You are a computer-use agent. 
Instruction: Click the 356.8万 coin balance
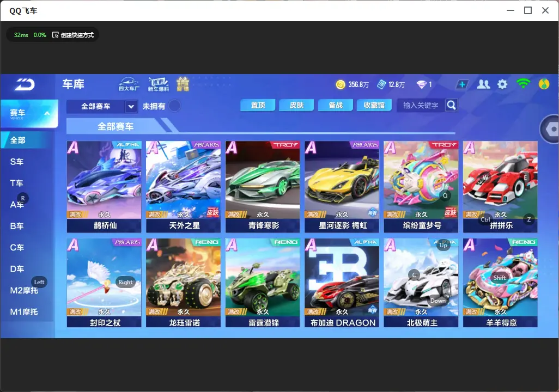(x=359, y=84)
